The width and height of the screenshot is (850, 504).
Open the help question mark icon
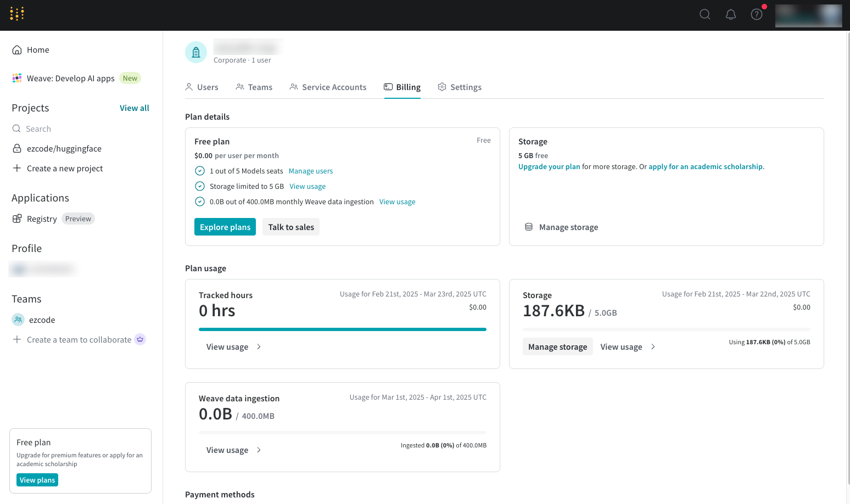pyautogui.click(x=757, y=14)
